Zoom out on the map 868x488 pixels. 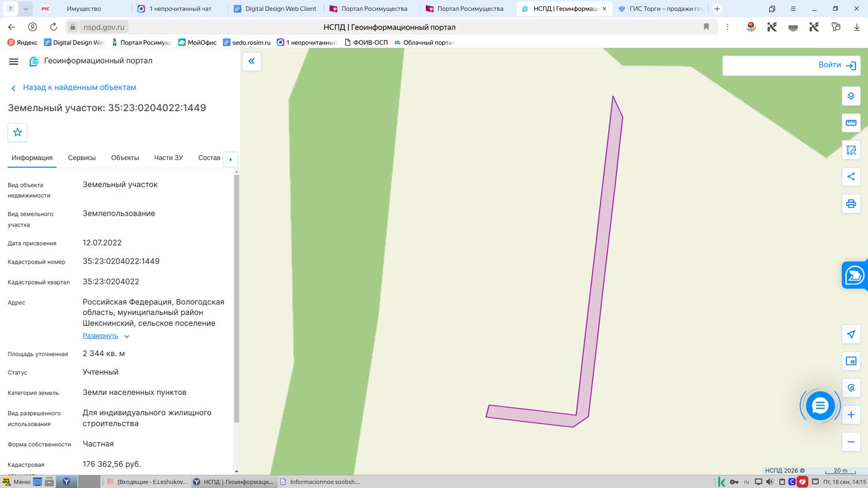coord(851,442)
